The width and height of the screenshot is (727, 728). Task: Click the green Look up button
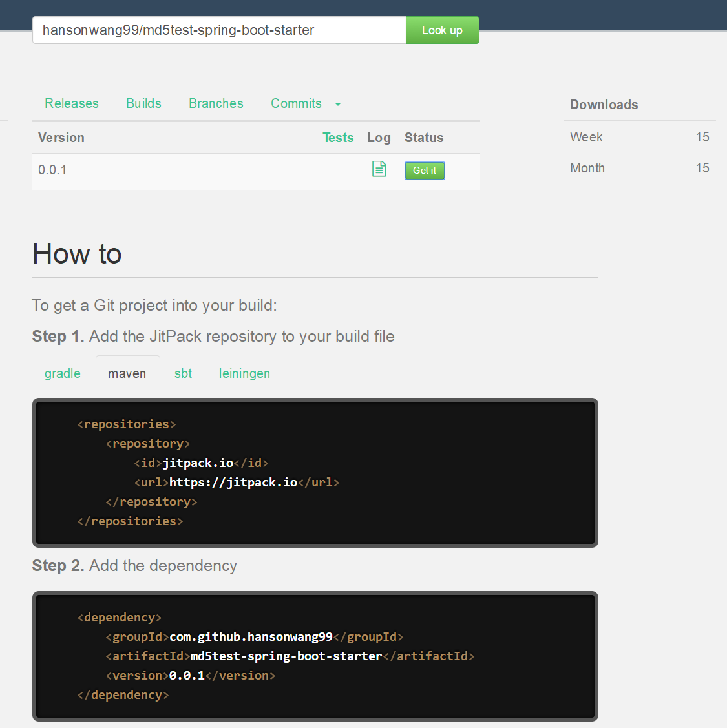click(442, 30)
